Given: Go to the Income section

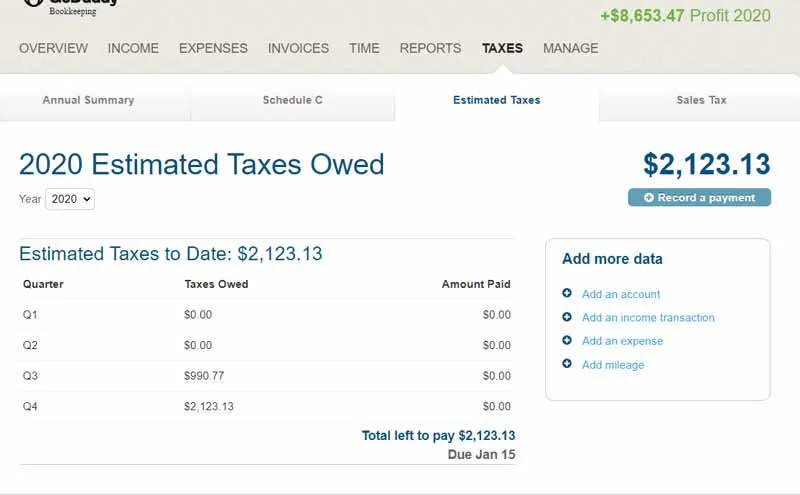Looking at the screenshot, I should pyautogui.click(x=133, y=48).
